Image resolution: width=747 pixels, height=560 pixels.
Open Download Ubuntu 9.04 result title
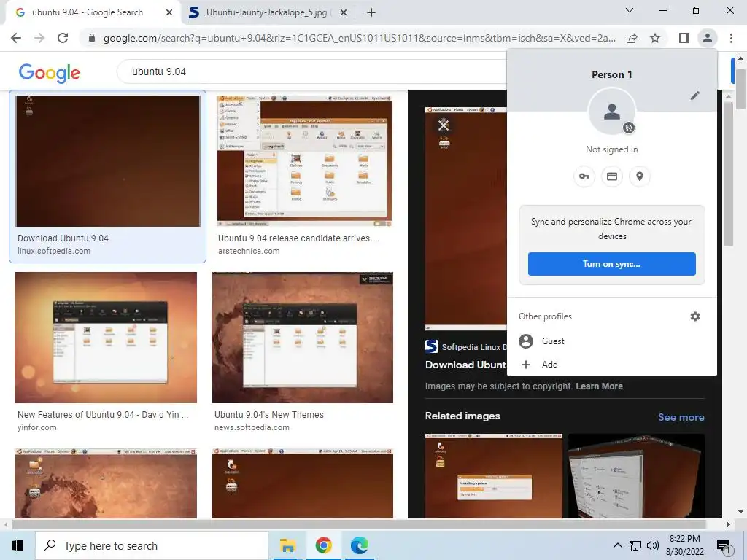click(63, 238)
